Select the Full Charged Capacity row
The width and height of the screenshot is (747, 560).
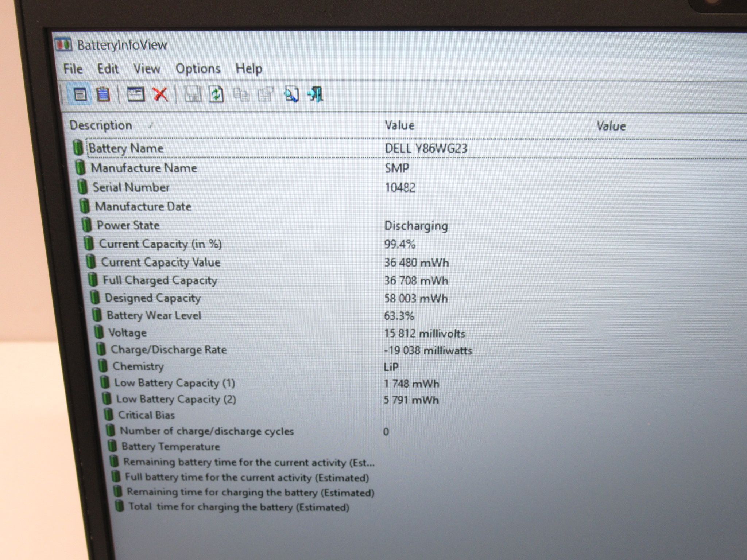[x=418, y=280]
